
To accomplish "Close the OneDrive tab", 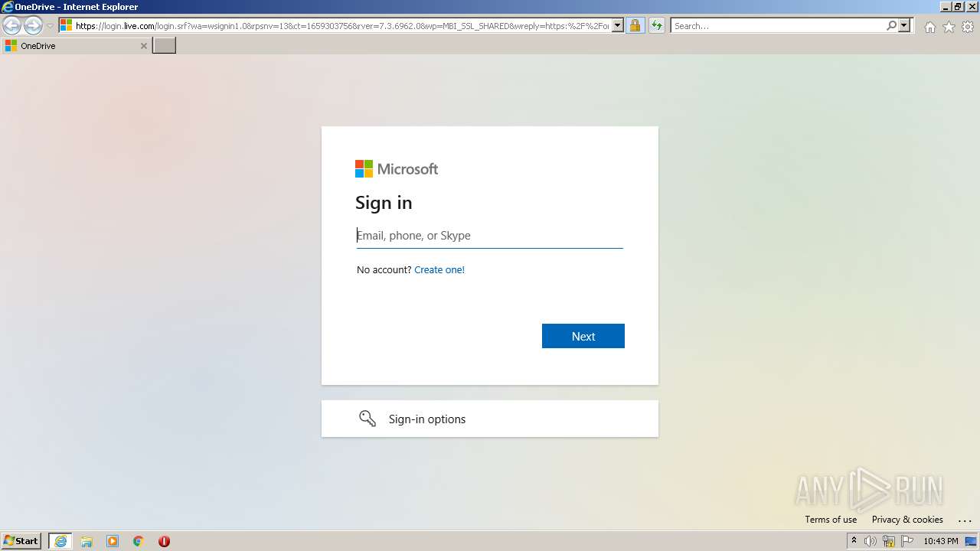I will pos(143,46).
